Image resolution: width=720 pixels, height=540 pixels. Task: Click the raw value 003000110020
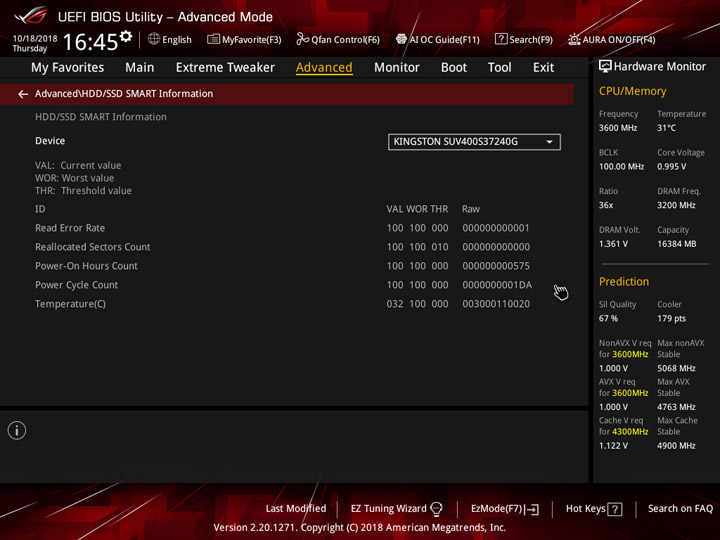(496, 304)
